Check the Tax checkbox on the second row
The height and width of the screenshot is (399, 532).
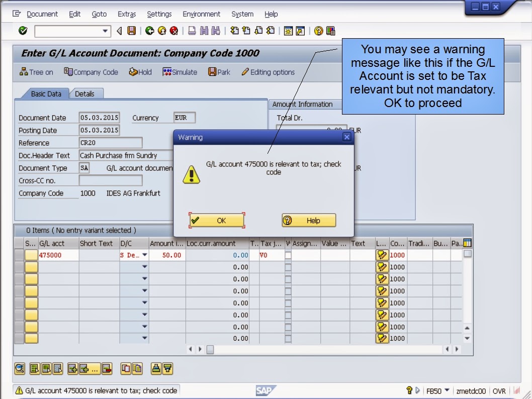288,267
